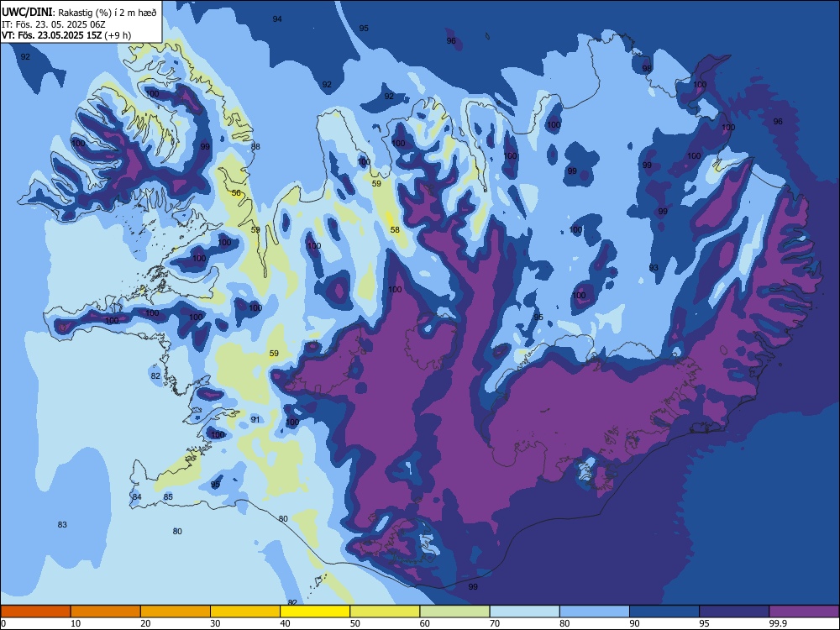Click the legend label '20'

pyautogui.click(x=145, y=623)
